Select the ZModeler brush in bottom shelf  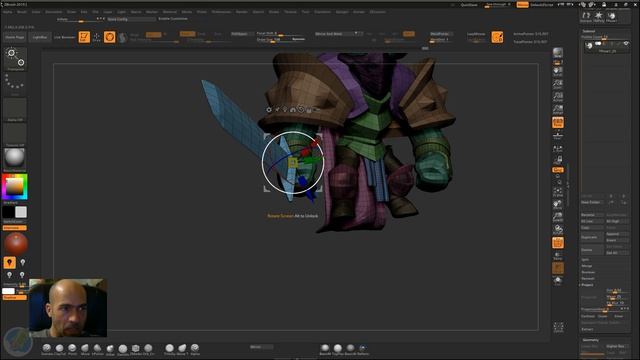136,349
